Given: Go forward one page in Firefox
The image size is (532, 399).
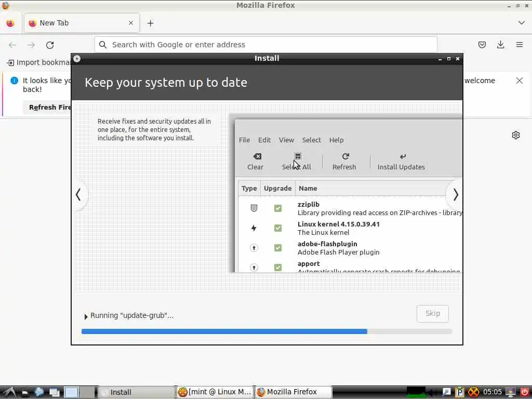Looking at the screenshot, I should 31,45.
